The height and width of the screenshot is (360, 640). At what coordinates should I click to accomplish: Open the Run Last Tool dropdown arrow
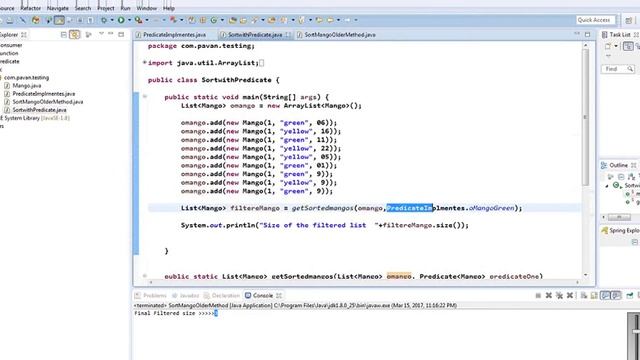click(x=147, y=20)
